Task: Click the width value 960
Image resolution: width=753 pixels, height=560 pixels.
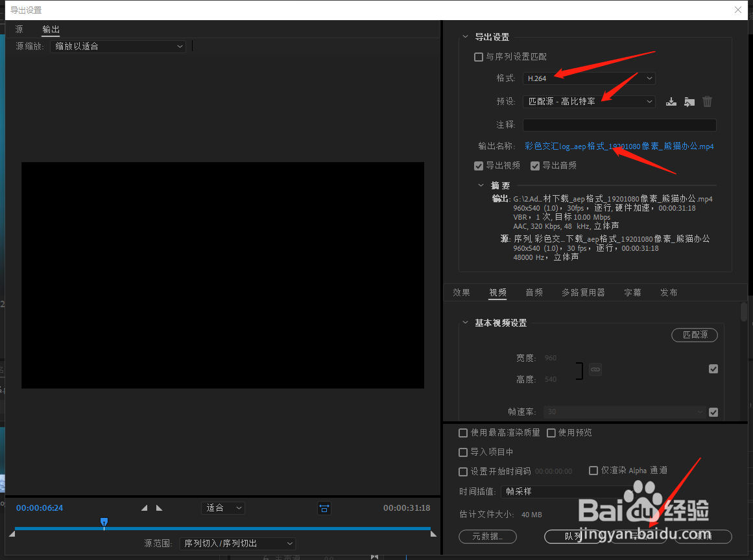Action: click(551, 358)
